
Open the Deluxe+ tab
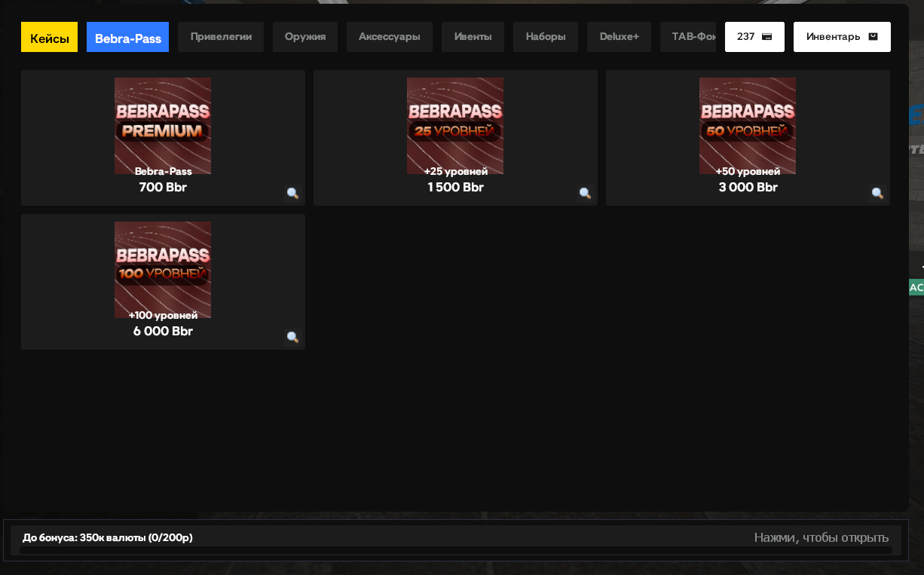(619, 37)
